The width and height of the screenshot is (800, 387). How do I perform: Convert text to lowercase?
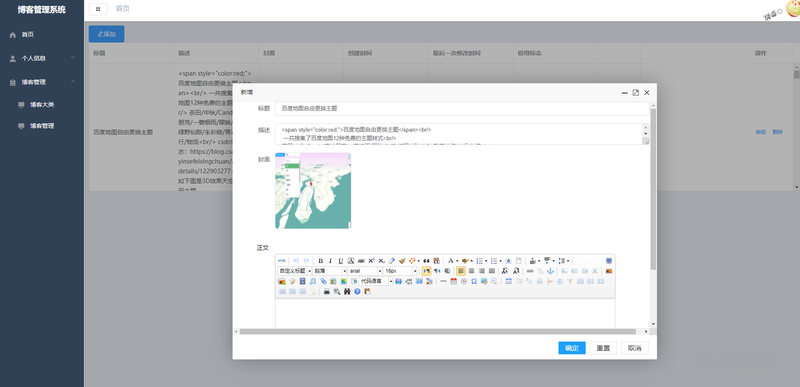[x=516, y=271]
